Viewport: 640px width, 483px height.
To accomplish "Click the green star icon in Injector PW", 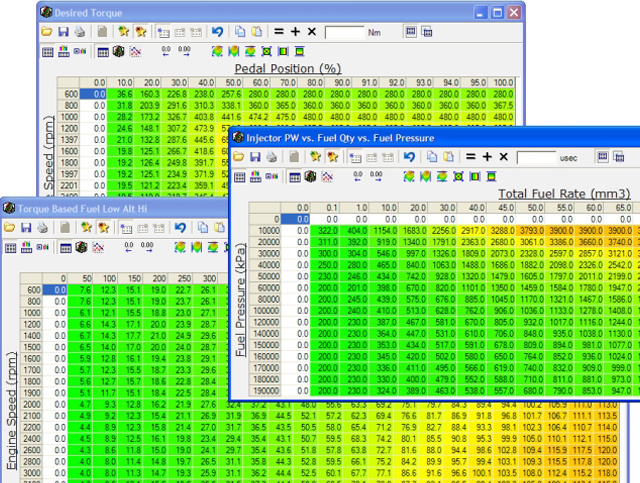I will coord(316,157).
